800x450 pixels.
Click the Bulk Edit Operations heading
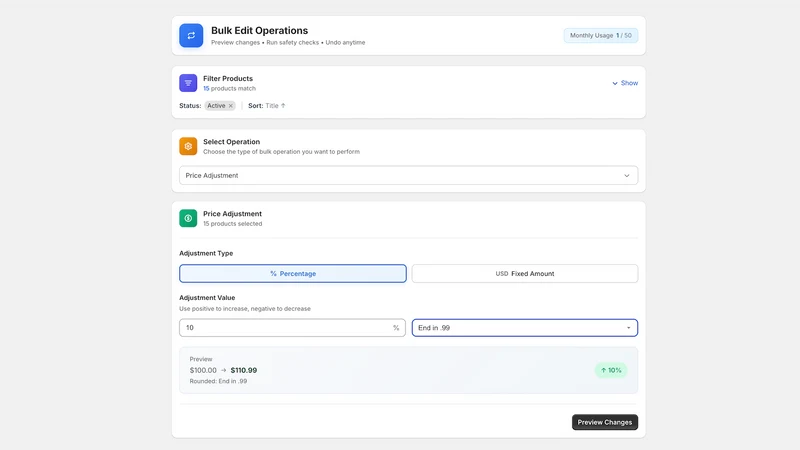pos(260,31)
